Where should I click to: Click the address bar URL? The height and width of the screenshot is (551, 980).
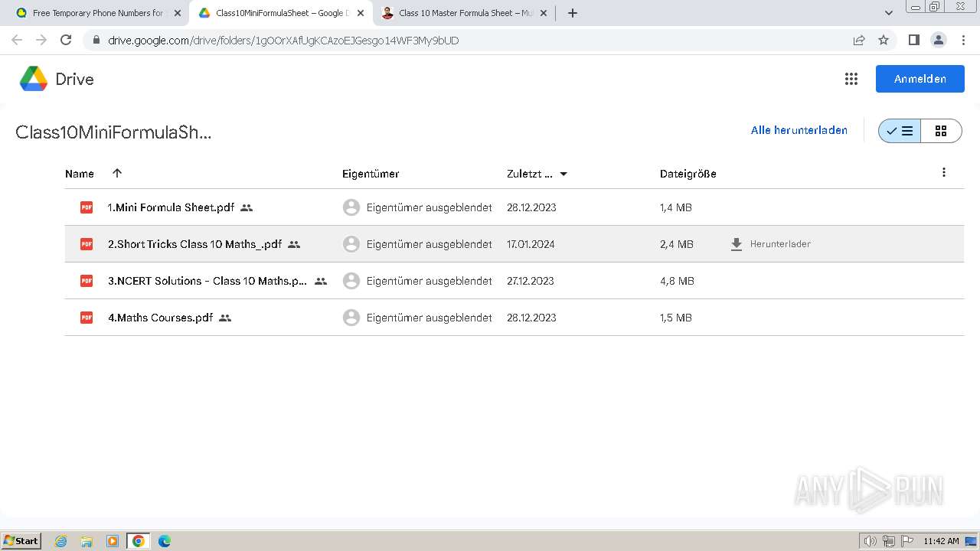[283, 41]
